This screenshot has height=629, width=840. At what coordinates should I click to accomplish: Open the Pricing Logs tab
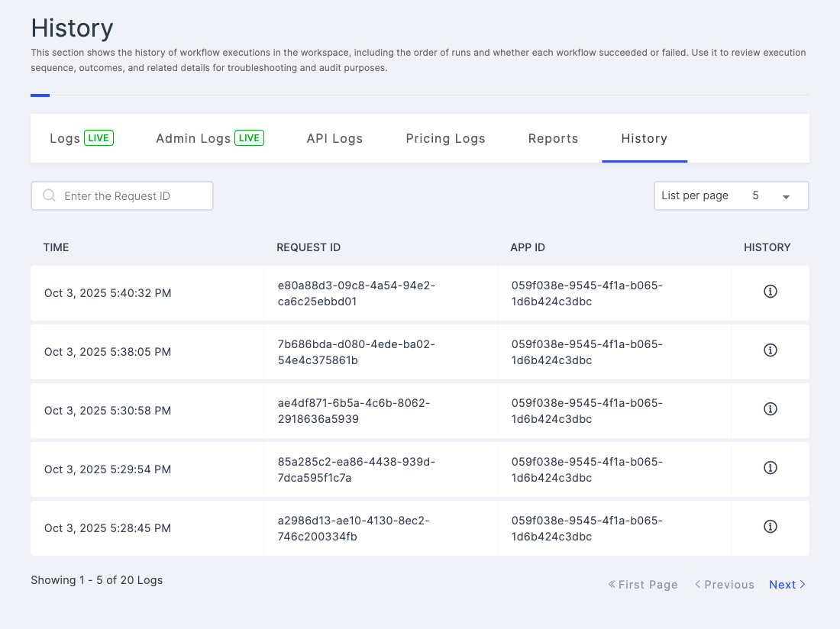coord(445,138)
